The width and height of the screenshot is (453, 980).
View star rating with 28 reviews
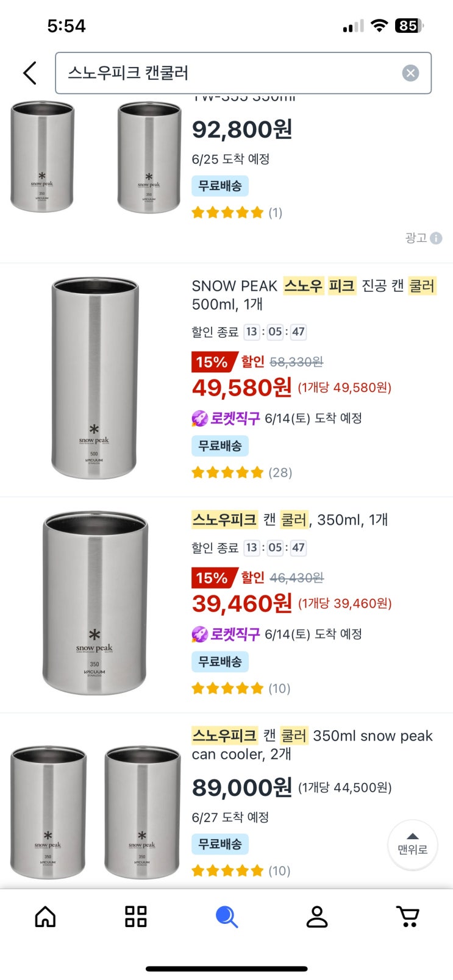241,472
